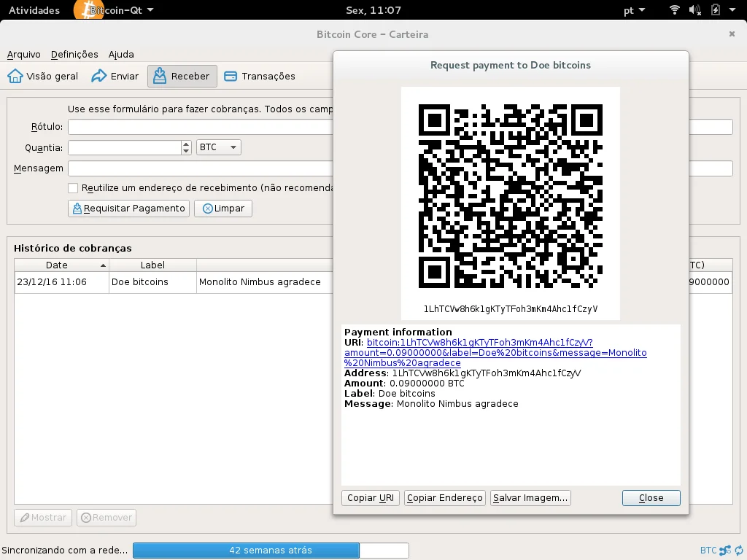Open the volume icon in top bar
Viewport: 747px width, 560px height.
(694, 10)
